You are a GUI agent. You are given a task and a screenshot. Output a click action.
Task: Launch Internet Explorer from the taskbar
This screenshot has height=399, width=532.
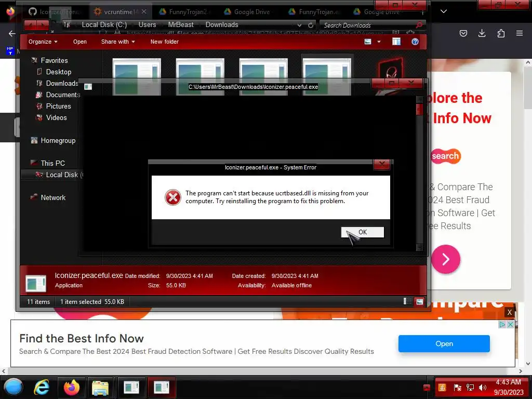tap(42, 387)
